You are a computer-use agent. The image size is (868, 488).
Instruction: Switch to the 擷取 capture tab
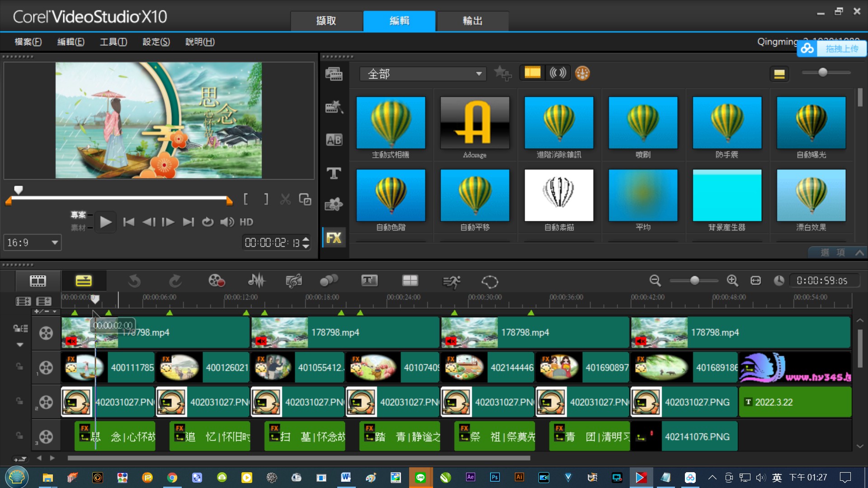326,21
